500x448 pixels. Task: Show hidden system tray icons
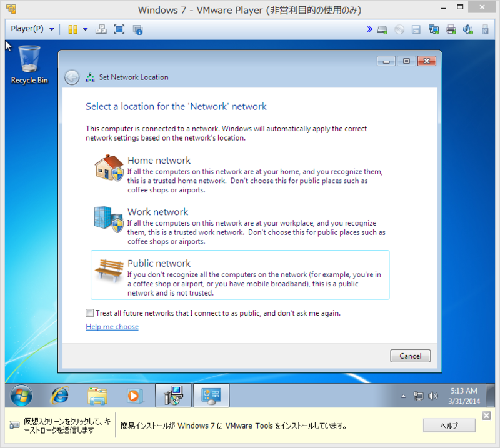point(403,396)
